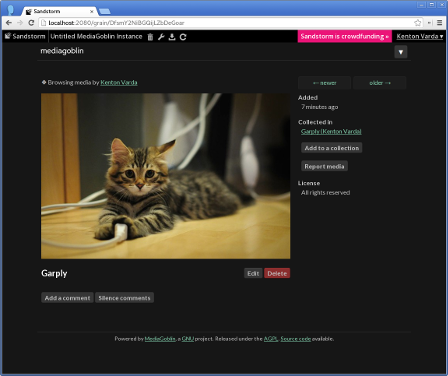Open the GNU footer link
Screen dimensions: 448x376
pos(188,339)
